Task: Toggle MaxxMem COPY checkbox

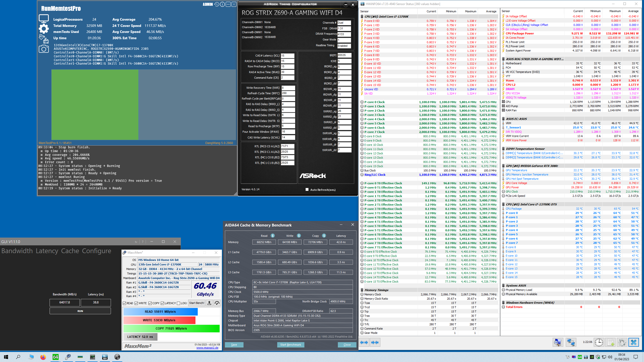Action: (150, 303)
